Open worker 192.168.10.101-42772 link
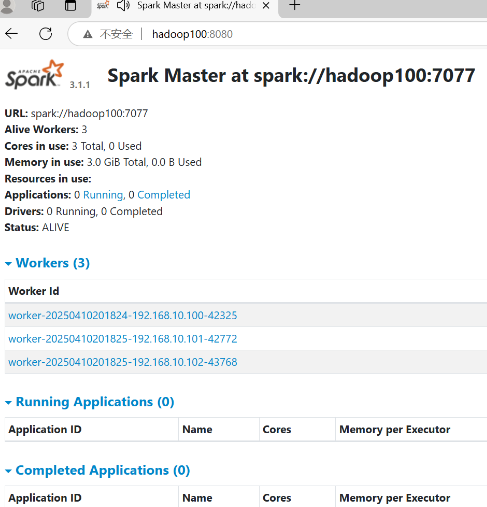Viewport: 487px width, 507px height. (x=123, y=339)
